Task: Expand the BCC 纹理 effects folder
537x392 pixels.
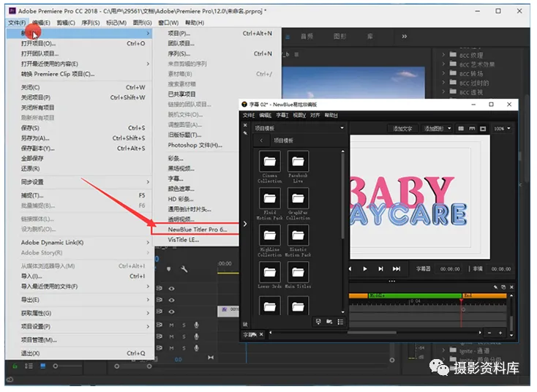Action: coord(443,55)
